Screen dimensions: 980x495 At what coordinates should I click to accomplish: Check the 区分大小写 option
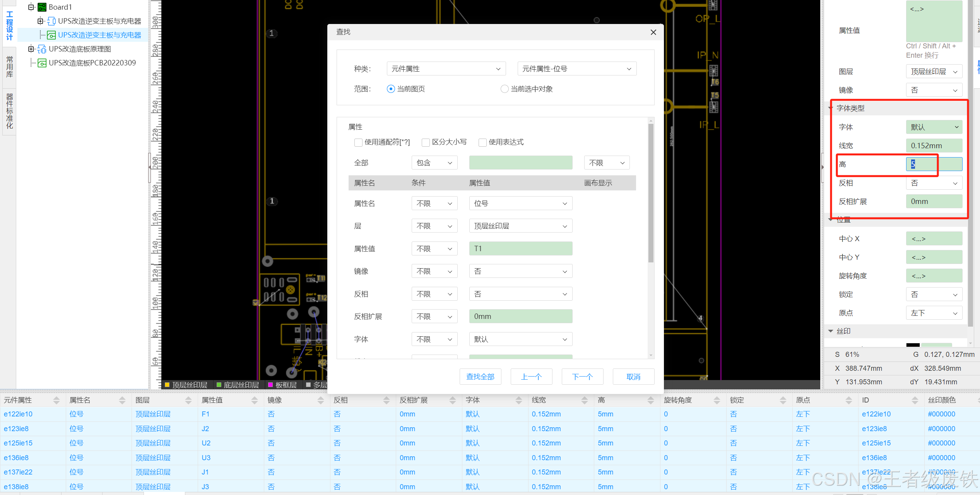point(426,142)
